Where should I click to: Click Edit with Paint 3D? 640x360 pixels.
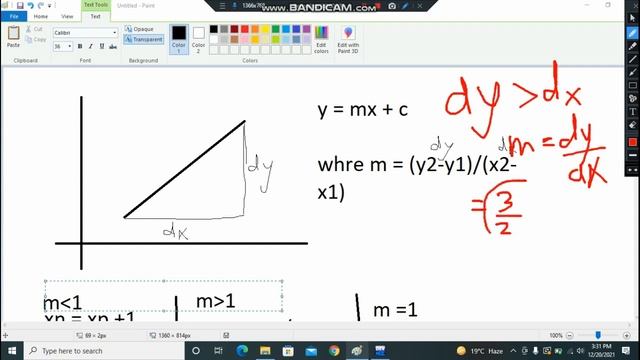[348, 39]
